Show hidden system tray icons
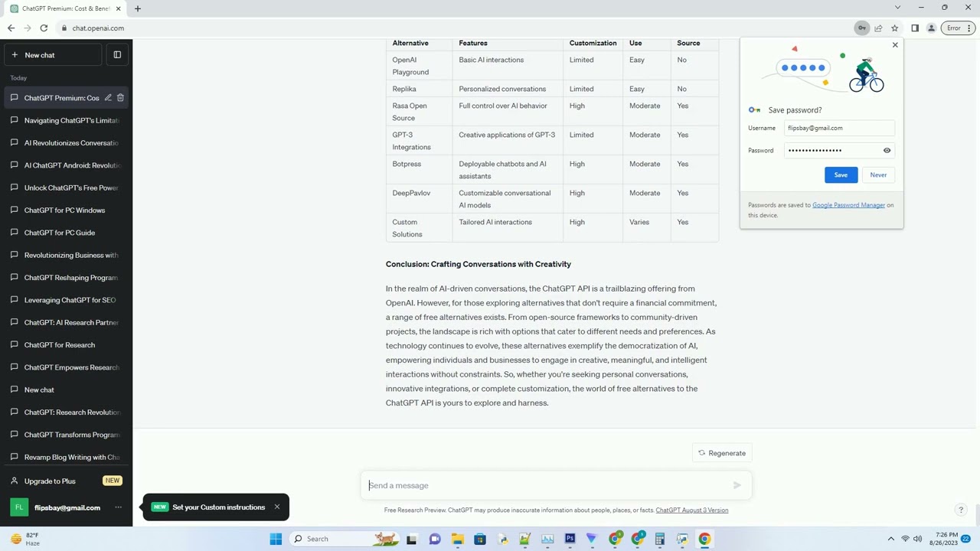Image resolution: width=980 pixels, height=551 pixels. 890,539
